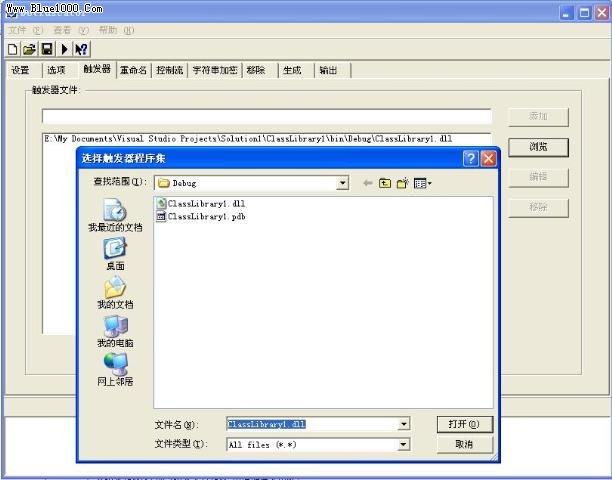Go up one folder level in dialog
This screenshot has height=480, width=612.
pos(384,183)
